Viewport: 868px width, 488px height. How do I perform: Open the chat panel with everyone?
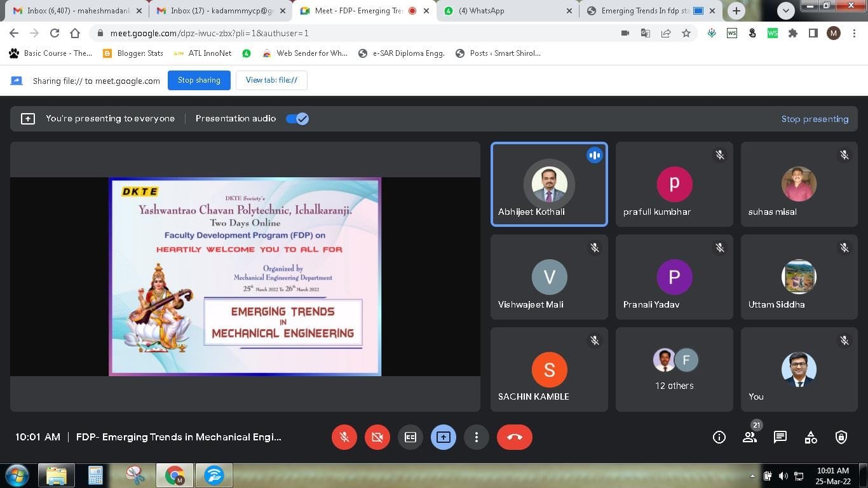(780, 437)
